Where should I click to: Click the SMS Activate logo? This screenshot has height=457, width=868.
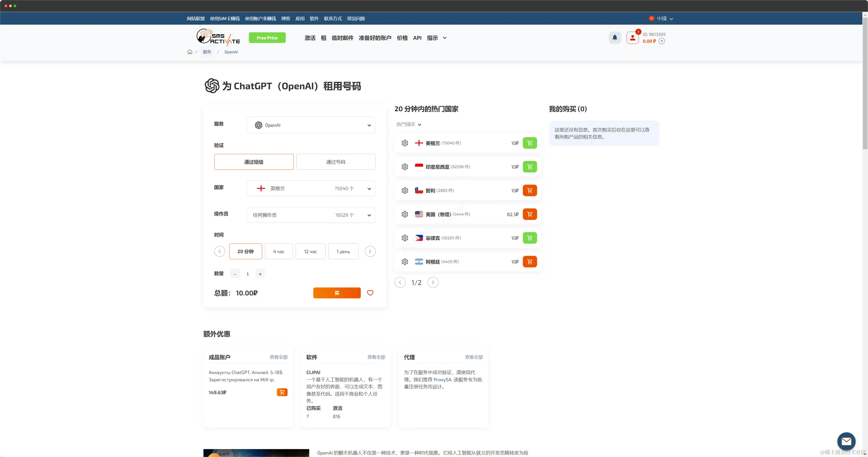pos(218,37)
